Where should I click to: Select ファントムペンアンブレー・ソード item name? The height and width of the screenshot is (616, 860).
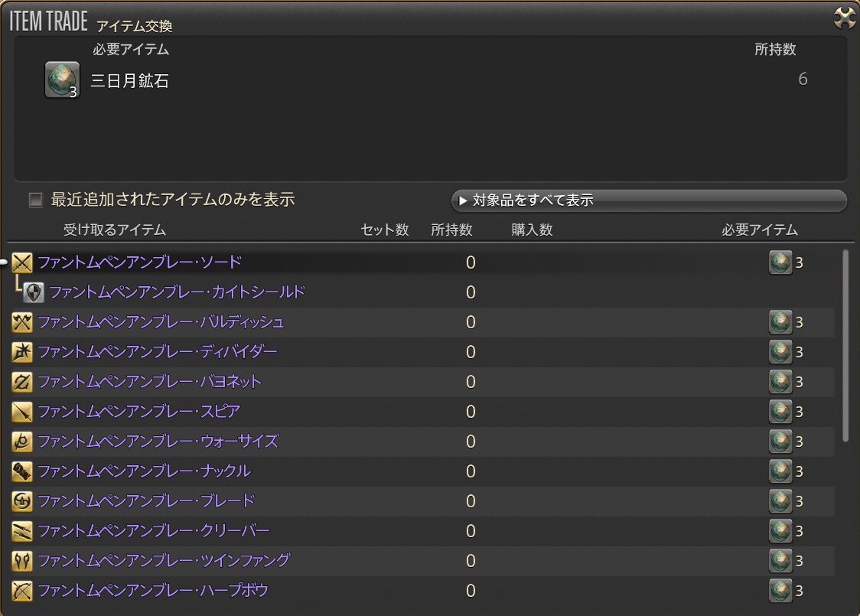pyautogui.click(x=140, y=262)
